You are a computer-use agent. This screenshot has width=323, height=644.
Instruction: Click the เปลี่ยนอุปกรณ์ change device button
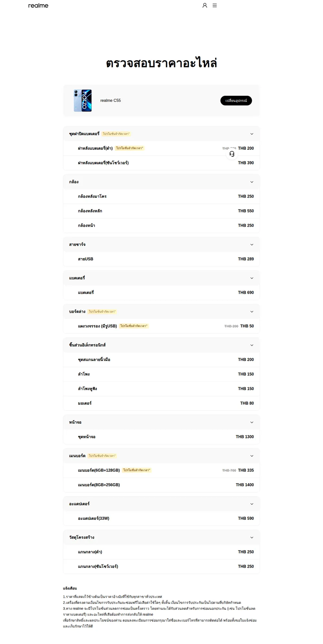pos(236,101)
